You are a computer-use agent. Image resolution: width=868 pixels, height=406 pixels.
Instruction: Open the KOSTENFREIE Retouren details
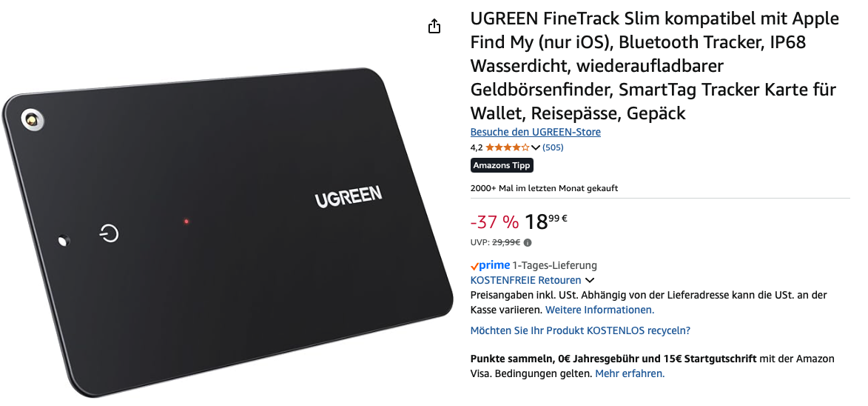click(525, 280)
